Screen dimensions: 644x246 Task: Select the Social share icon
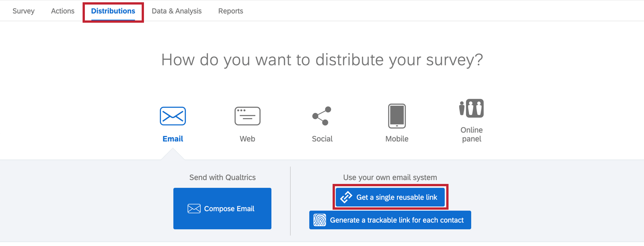click(x=322, y=116)
